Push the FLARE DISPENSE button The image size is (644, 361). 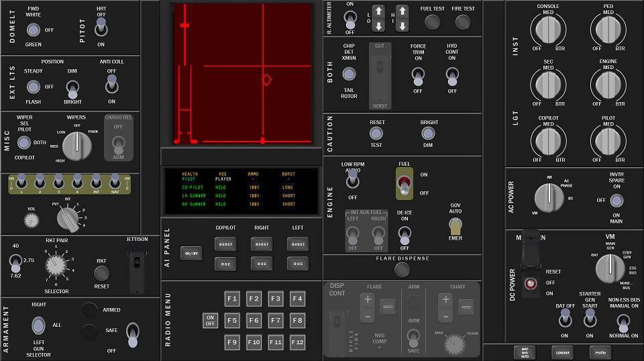402,270
